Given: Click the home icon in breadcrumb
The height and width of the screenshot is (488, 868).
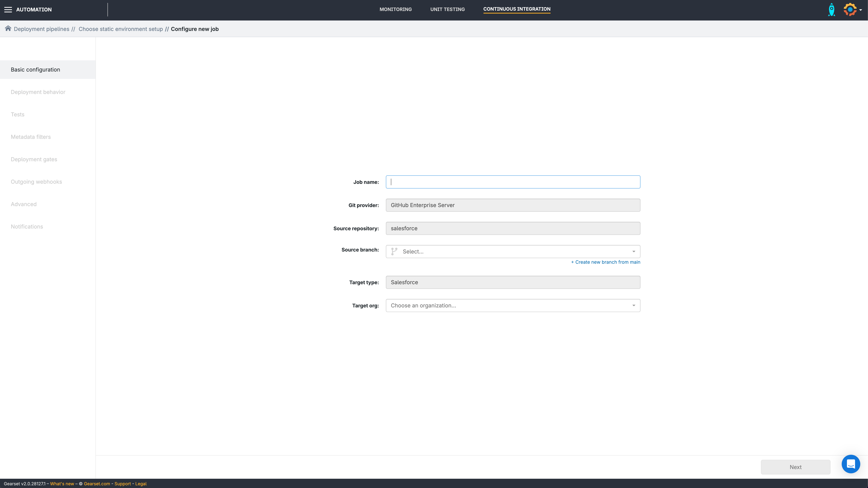Looking at the screenshot, I should (x=8, y=29).
